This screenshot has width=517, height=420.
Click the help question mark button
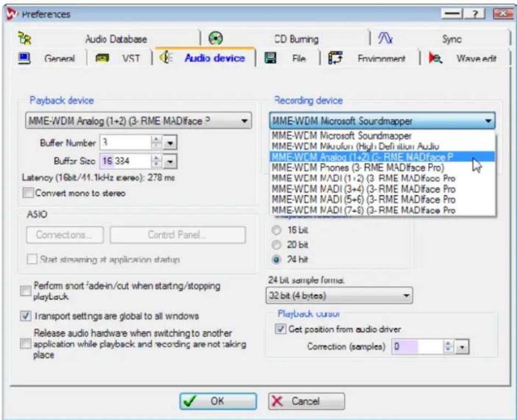point(475,14)
